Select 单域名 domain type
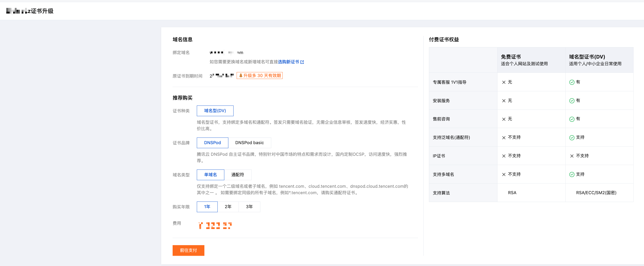 click(210, 175)
